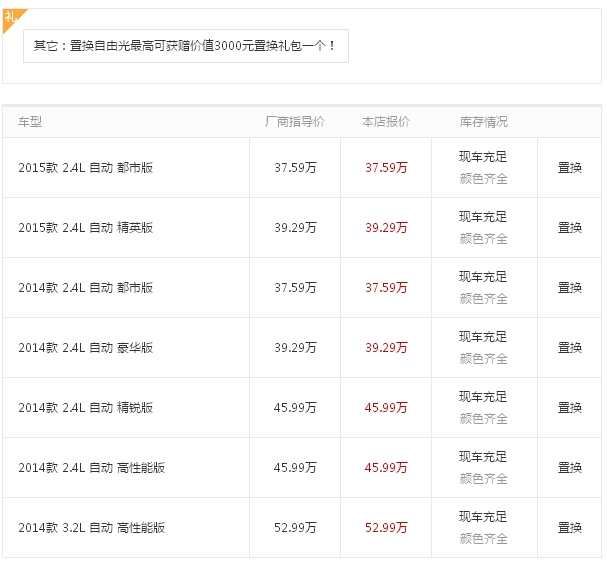607x565 pixels.
Task: Open the 2014款 3.2L 自动 高性能版 model link
Action: click(92, 528)
